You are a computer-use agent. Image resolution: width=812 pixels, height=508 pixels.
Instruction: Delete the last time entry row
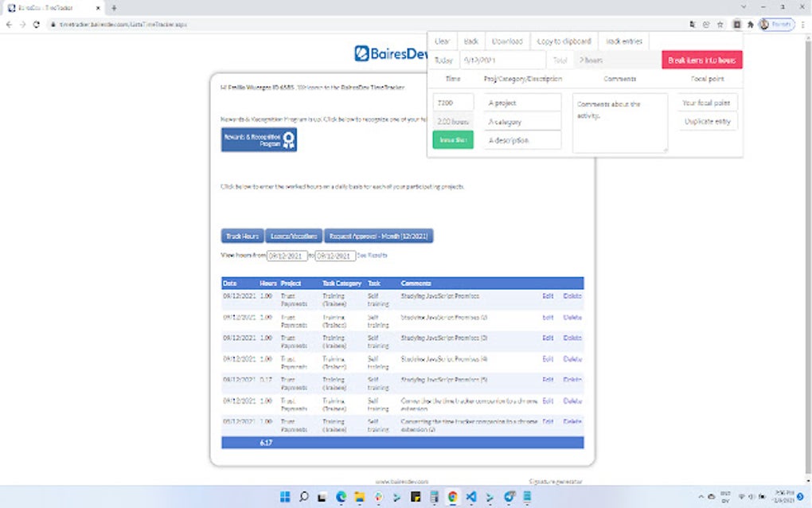pyautogui.click(x=572, y=423)
